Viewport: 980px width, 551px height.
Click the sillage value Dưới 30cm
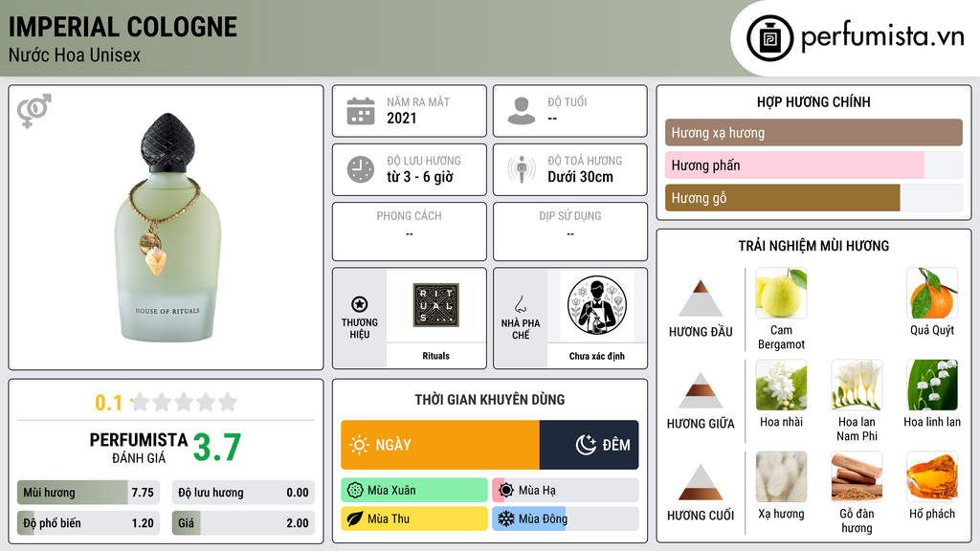pyautogui.click(x=581, y=177)
